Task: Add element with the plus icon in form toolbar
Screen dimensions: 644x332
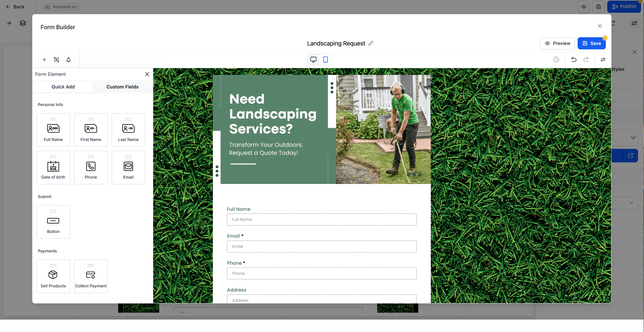Action: pyautogui.click(x=44, y=59)
